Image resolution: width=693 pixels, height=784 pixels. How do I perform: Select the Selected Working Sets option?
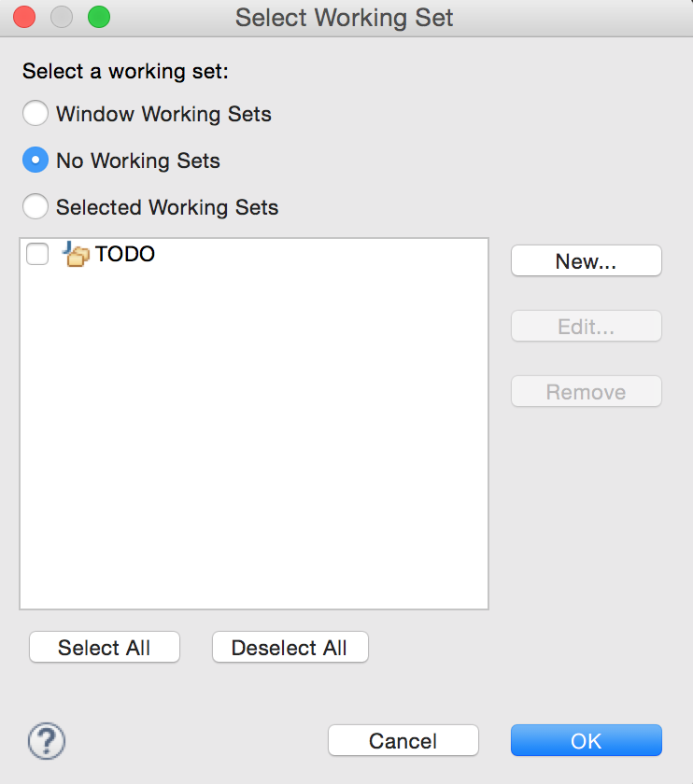(35, 206)
